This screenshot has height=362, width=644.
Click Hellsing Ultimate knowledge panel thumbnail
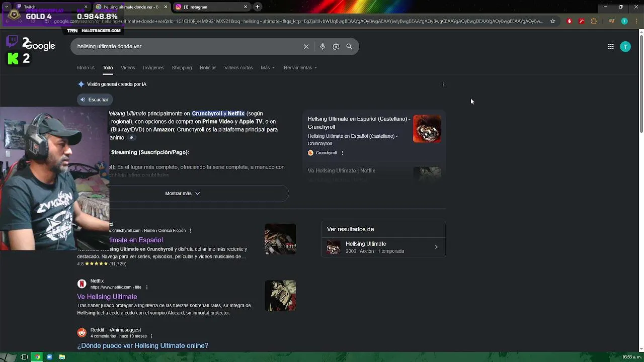click(334, 247)
